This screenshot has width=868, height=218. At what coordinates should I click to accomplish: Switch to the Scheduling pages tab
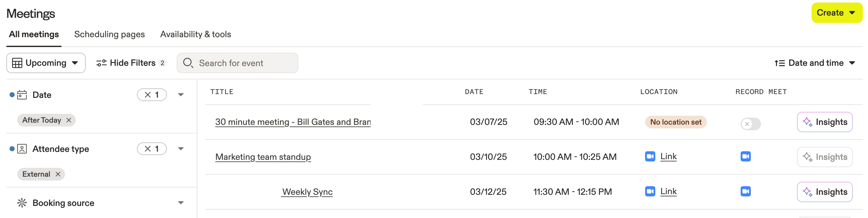pyautogui.click(x=109, y=34)
